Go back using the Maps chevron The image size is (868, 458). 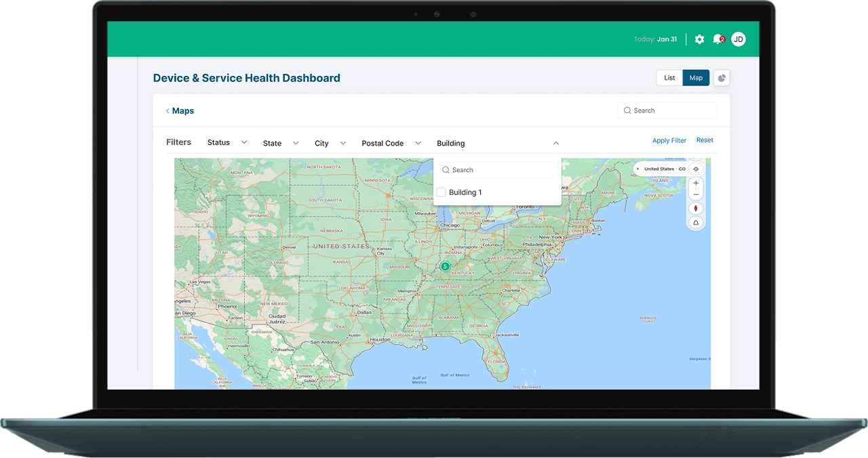click(167, 111)
